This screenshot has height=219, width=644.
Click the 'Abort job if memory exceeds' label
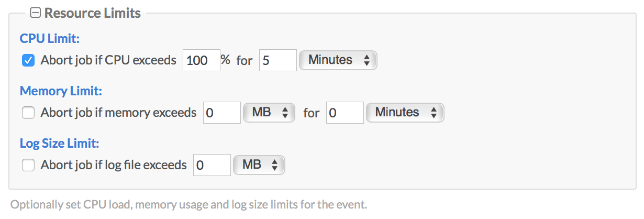tap(118, 113)
